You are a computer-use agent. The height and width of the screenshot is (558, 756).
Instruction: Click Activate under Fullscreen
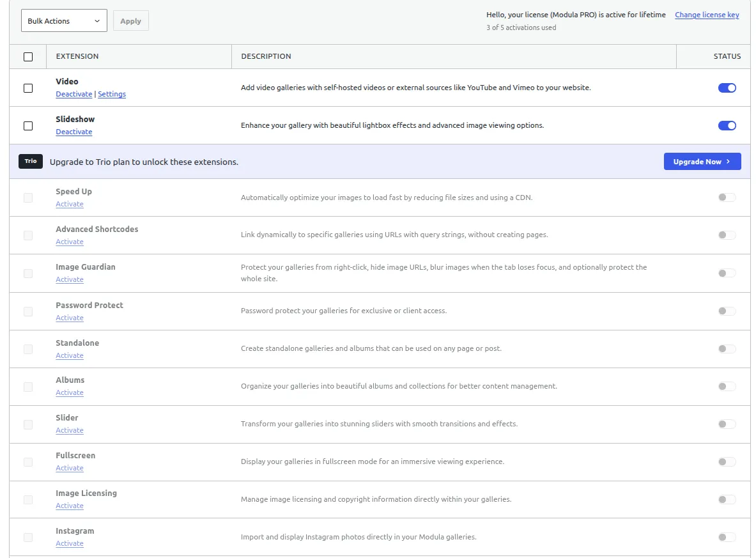pyautogui.click(x=70, y=468)
